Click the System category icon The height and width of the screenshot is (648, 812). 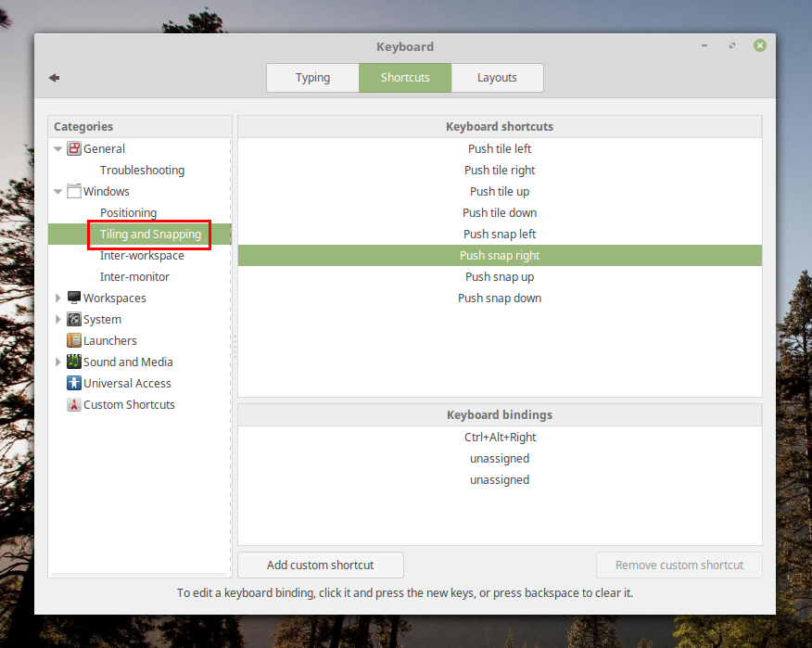(74, 320)
